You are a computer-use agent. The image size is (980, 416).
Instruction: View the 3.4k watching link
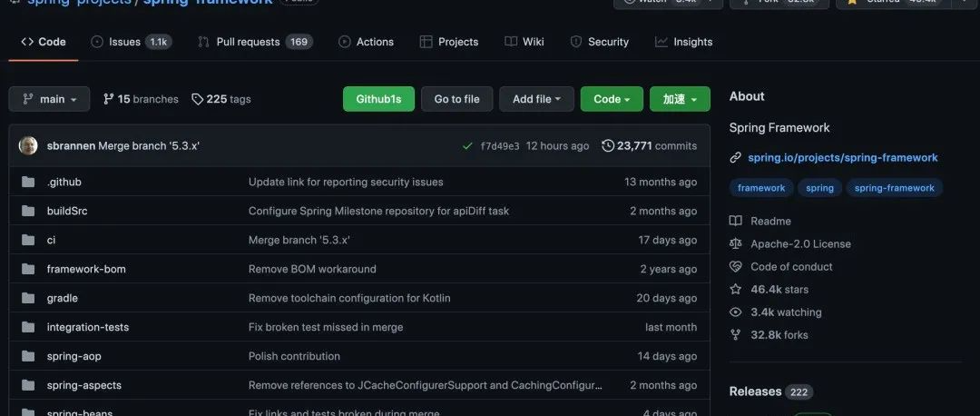[786, 312]
